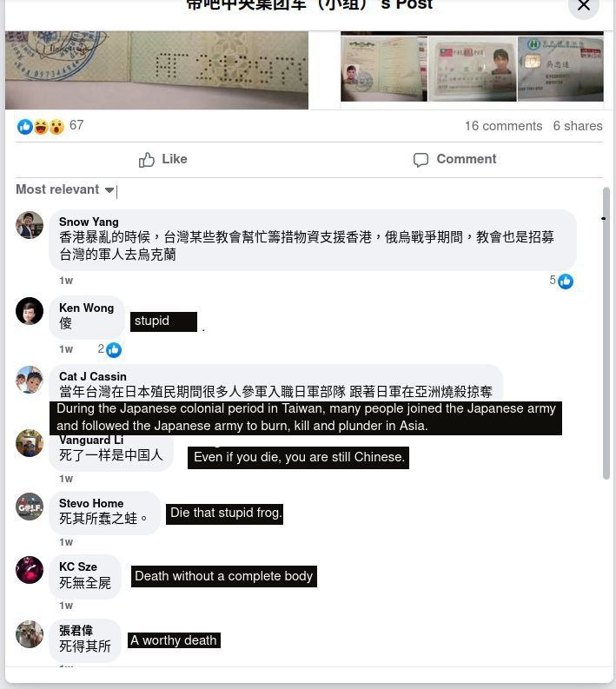Screen dimensions: 616x689
Task: Click the Like thumbs-up icon
Action: [146, 160]
